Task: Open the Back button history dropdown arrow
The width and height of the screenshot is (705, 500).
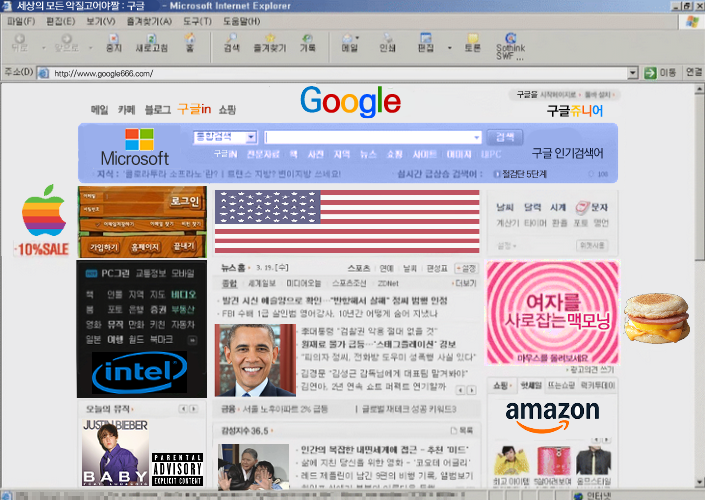Action: 44,48
